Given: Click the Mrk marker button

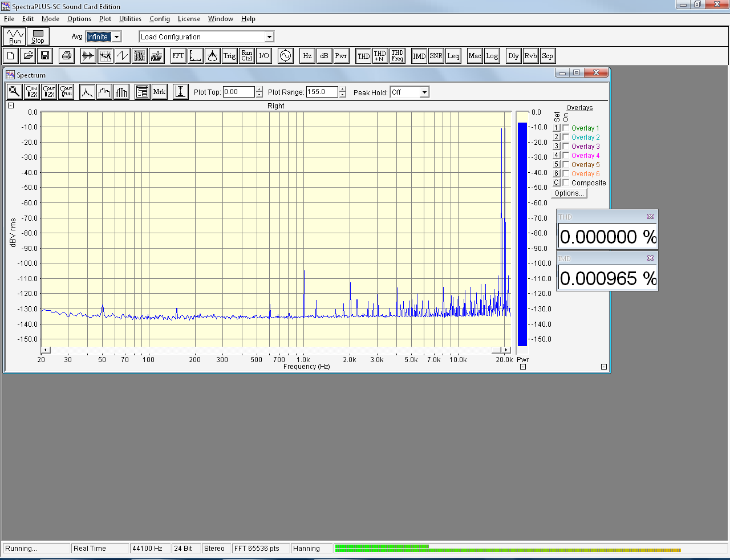Looking at the screenshot, I should coord(160,91).
